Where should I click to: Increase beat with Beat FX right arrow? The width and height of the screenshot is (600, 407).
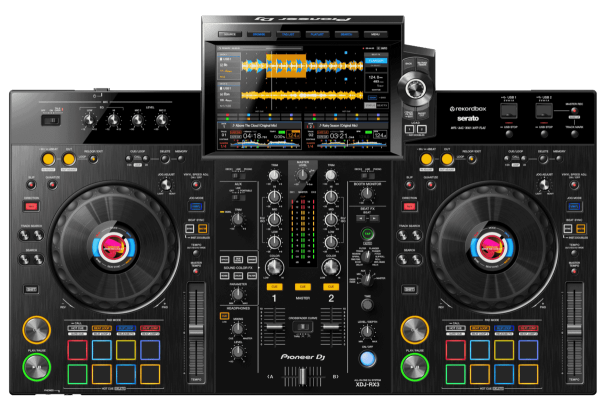pyautogui.click(x=375, y=218)
